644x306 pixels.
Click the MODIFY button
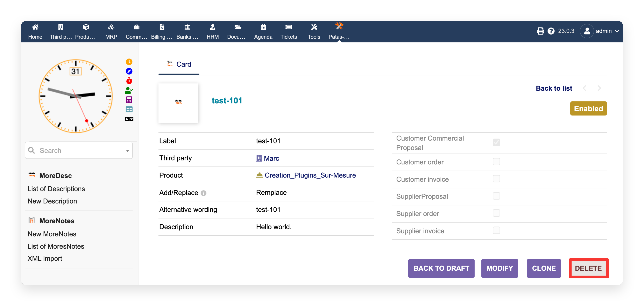(x=500, y=268)
